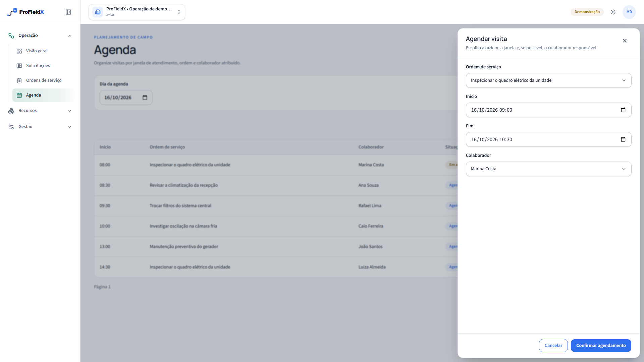The height and width of the screenshot is (362, 644).
Task: Open the Colaborador dropdown with Marina Costa
Action: [x=548, y=169]
